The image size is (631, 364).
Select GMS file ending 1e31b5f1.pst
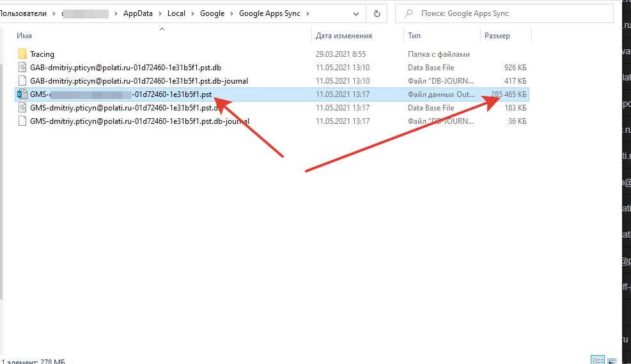point(121,95)
